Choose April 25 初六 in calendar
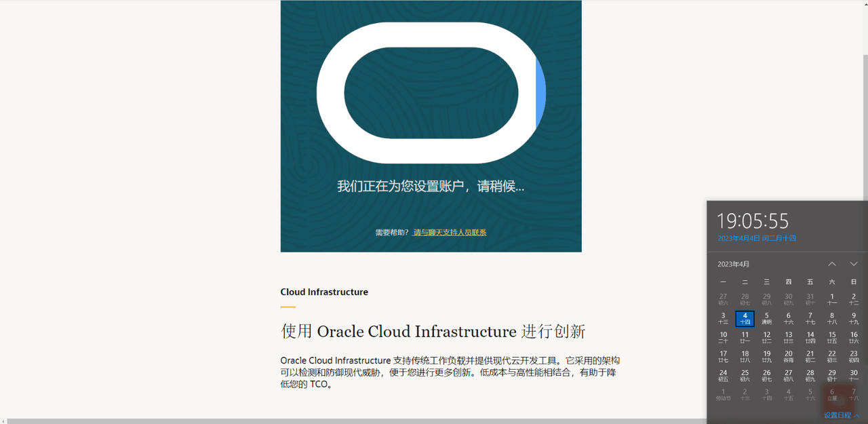Screen dimensions: 868x424 745,375
